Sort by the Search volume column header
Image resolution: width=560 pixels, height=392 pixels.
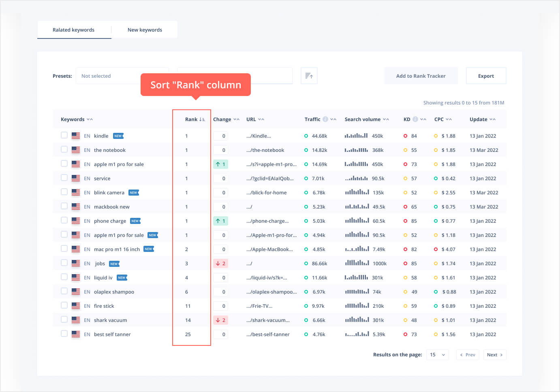point(367,119)
